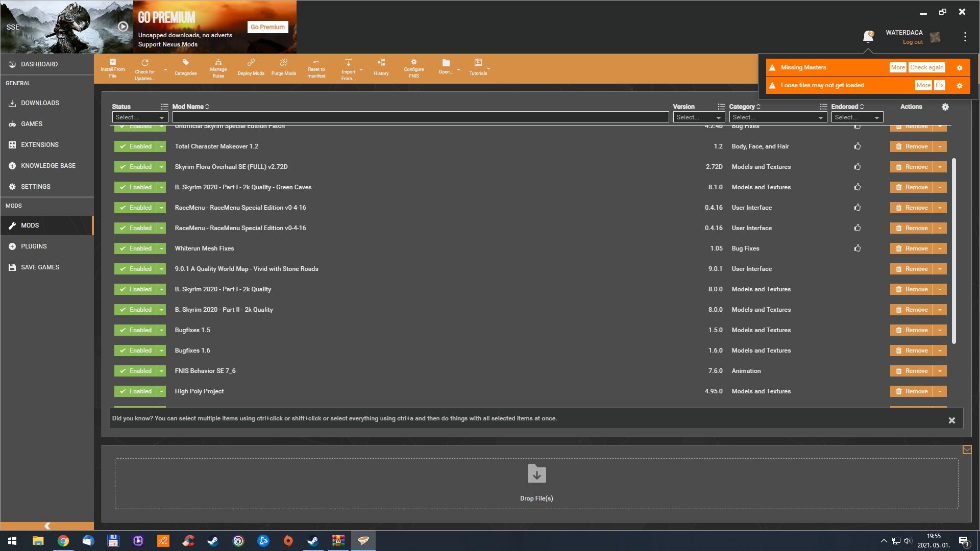Expand Check for Updates dropdown arrow
Screen dimensions: 980x551
165,69
